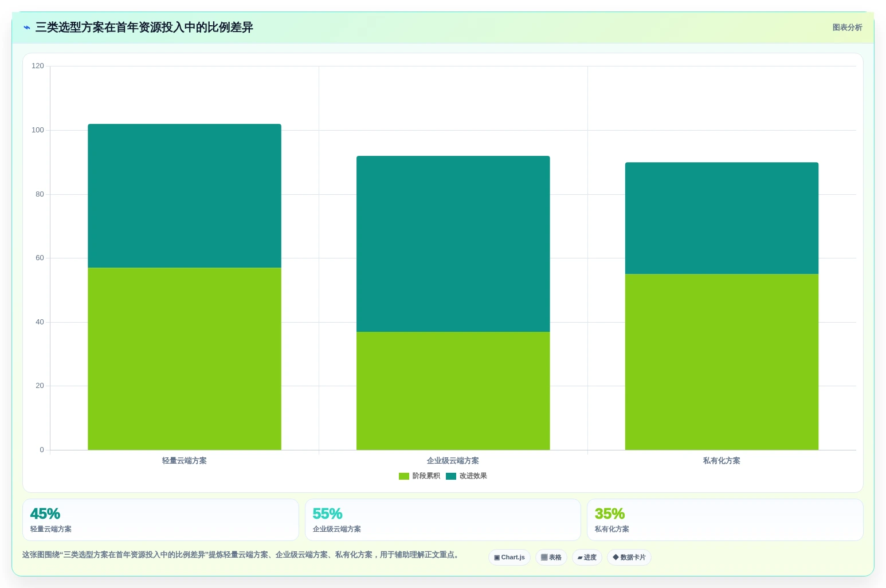Click the y-axis value 120
The width and height of the screenshot is (886, 588).
(38, 66)
